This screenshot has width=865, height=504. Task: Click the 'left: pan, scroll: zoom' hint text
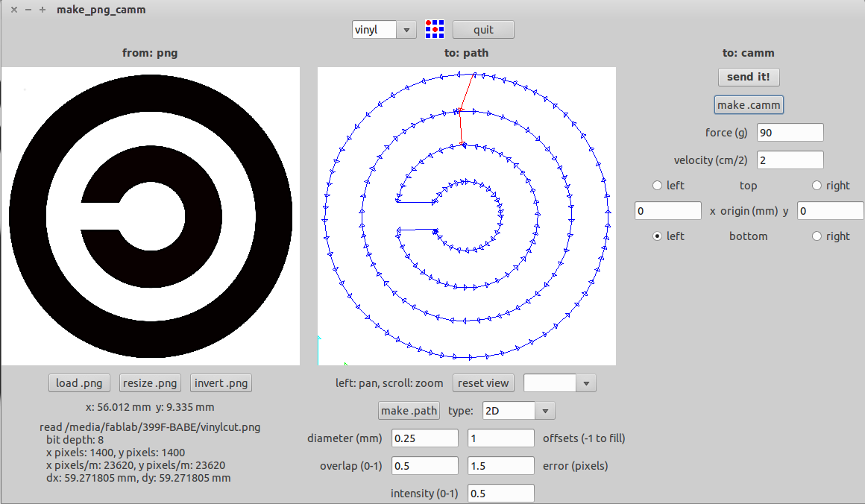[389, 382]
